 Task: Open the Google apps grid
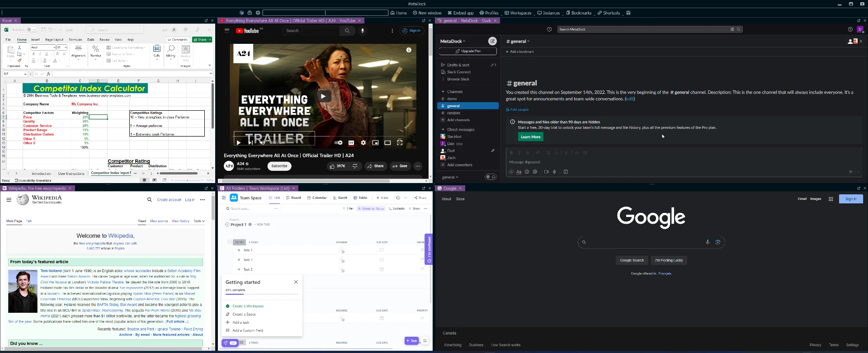[x=830, y=199]
